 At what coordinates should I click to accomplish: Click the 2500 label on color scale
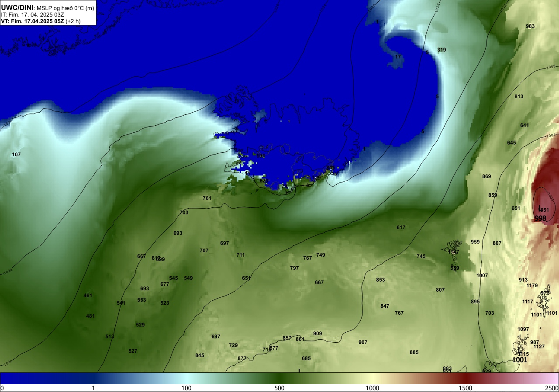tap(552, 388)
